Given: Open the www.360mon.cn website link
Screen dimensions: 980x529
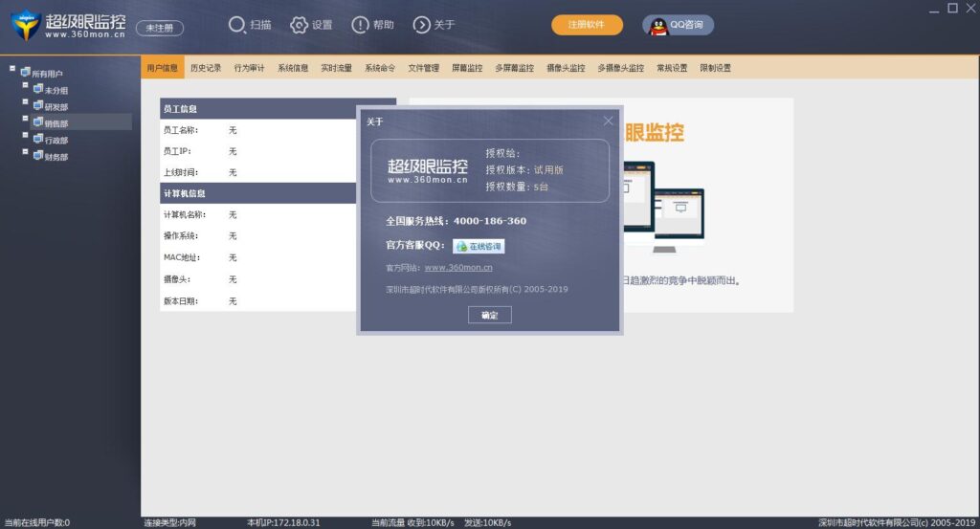Looking at the screenshot, I should point(457,268).
